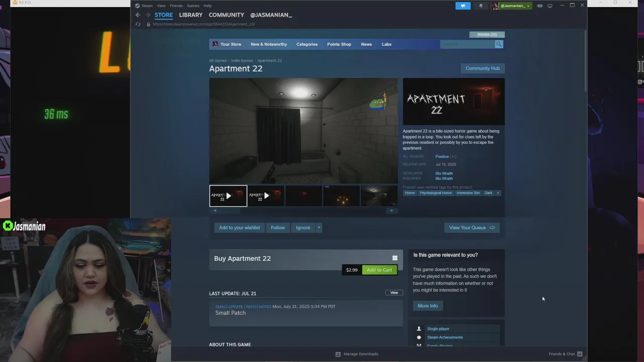
Task: Open the Indie Games breadcrumb
Action: pos(242,60)
